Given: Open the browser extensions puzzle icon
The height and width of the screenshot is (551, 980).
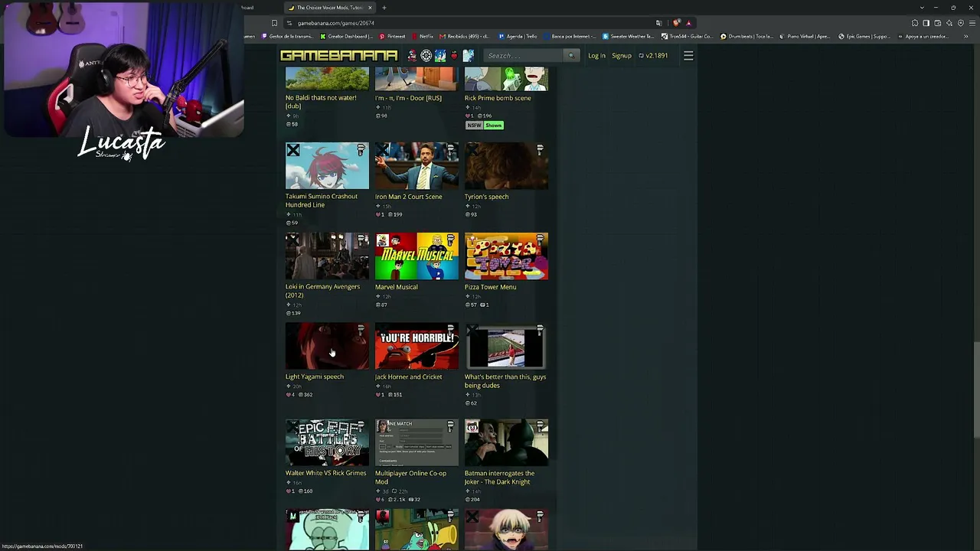Looking at the screenshot, I should tap(914, 23).
